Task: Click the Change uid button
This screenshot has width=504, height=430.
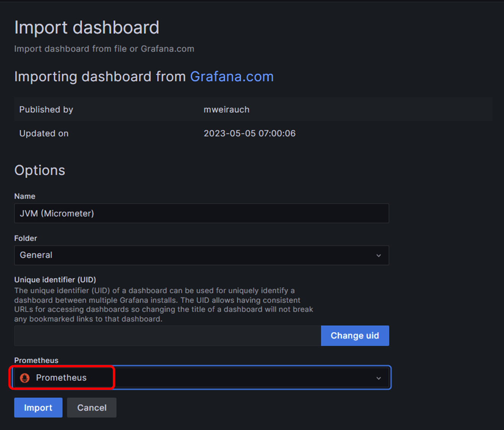Action: point(355,336)
